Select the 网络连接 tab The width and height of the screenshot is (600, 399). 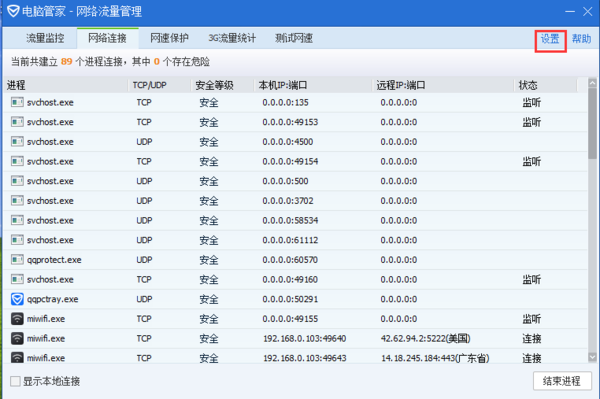pos(108,38)
